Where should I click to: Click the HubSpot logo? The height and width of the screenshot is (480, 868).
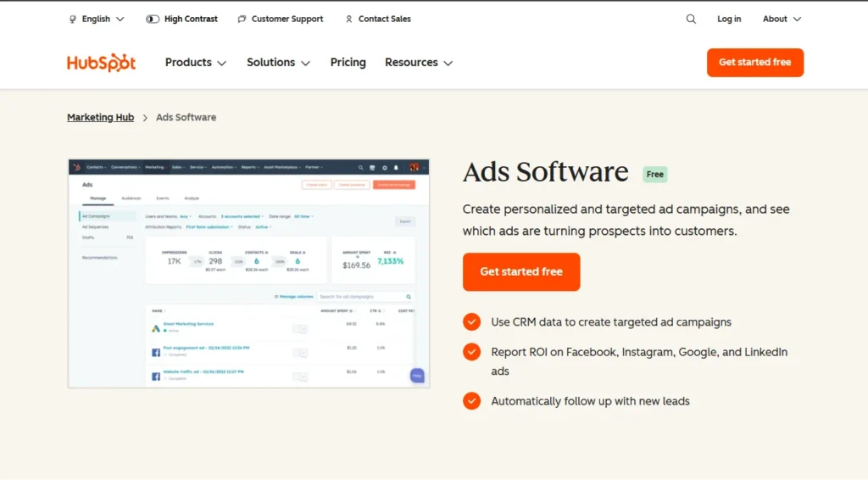[x=102, y=63]
